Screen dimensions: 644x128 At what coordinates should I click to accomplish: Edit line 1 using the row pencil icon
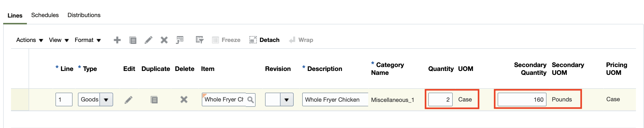point(129,100)
